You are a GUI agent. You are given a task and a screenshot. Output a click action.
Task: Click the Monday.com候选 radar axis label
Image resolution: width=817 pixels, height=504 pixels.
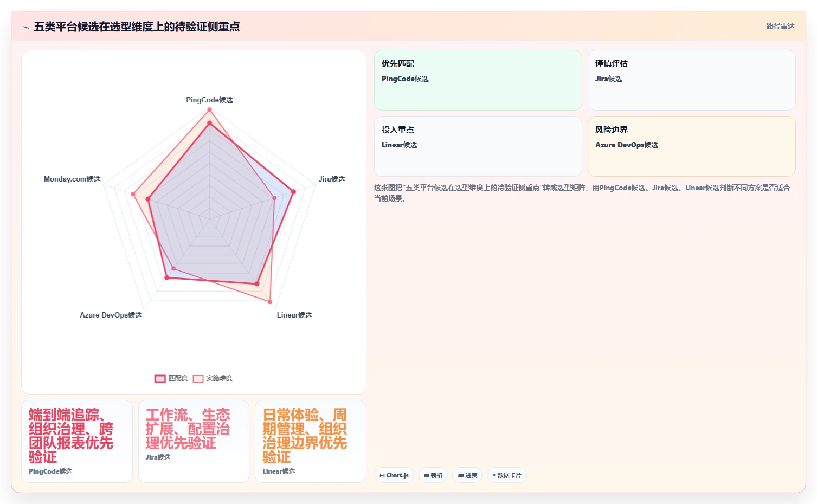pyautogui.click(x=72, y=179)
